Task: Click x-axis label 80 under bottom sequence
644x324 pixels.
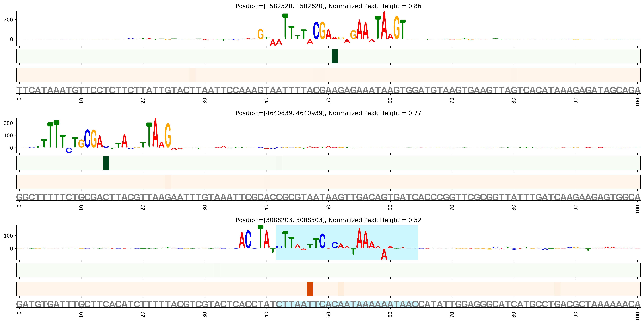Action: (x=514, y=315)
